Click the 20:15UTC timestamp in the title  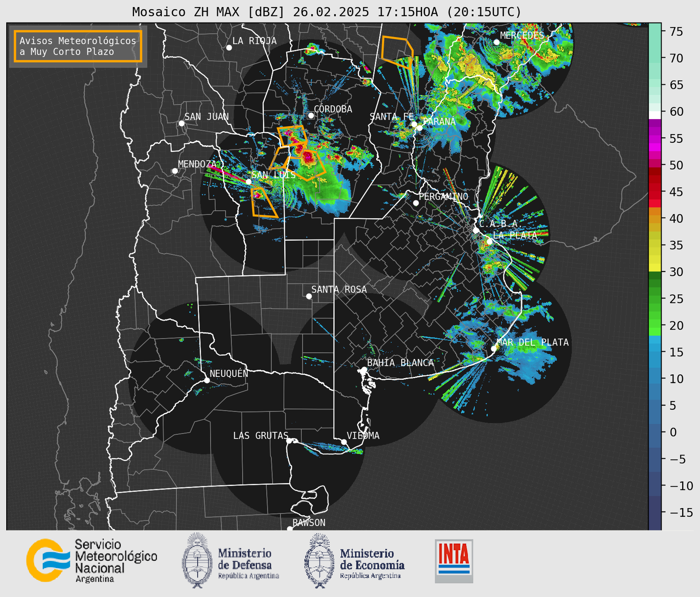point(483,12)
